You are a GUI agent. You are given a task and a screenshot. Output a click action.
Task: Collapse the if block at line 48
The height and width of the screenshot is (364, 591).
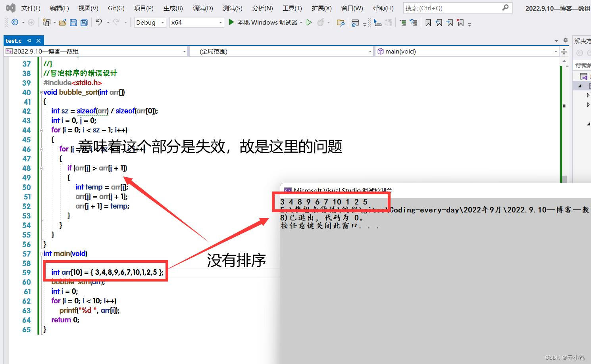click(41, 169)
